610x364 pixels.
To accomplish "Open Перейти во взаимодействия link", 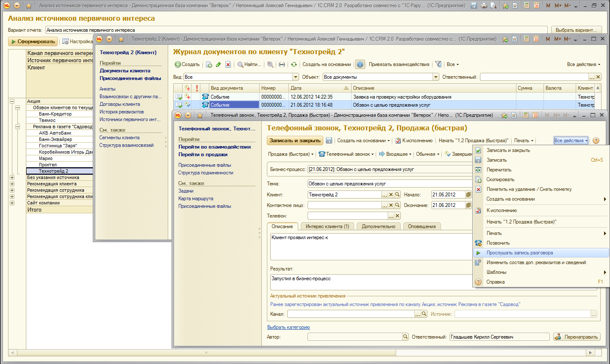I will (x=214, y=147).
